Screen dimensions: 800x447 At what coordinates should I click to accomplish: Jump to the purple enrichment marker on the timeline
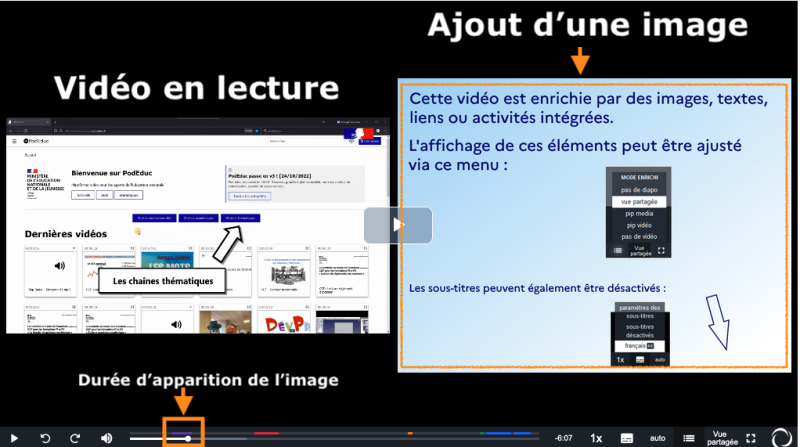click(x=182, y=433)
